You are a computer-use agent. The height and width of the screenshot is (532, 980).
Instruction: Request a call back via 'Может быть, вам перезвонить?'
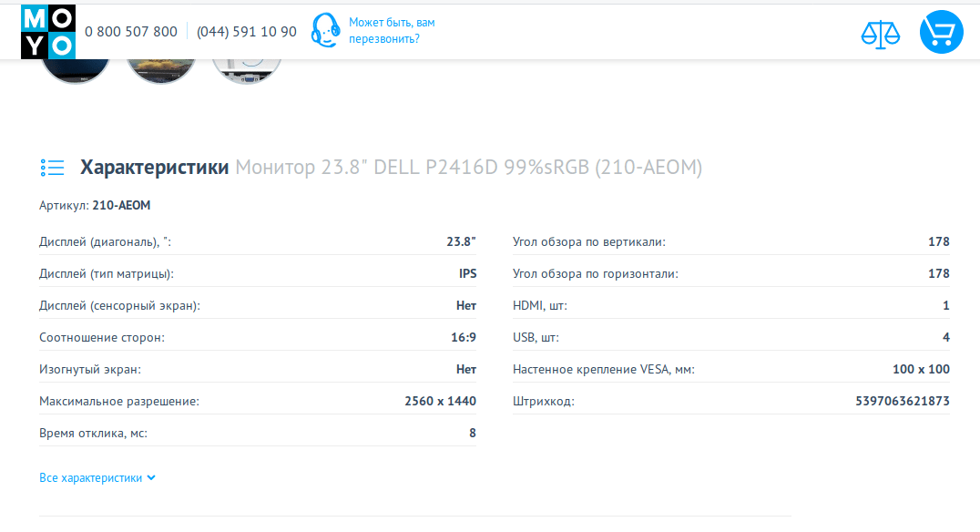point(392,31)
